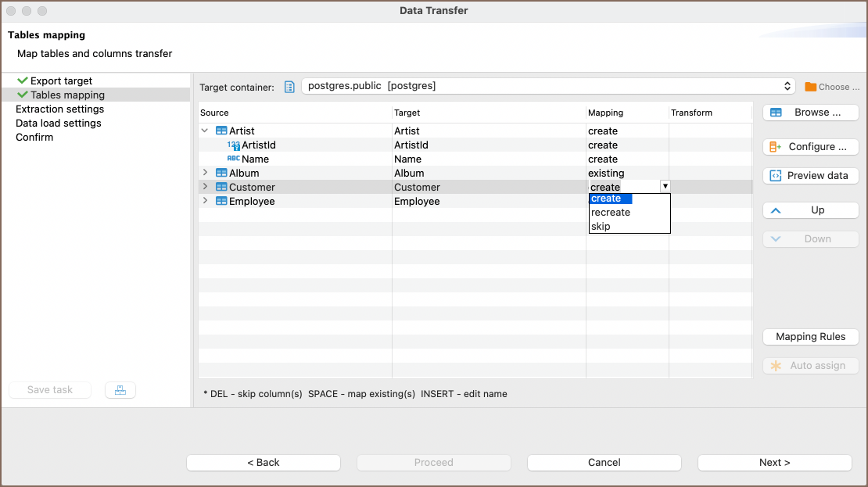Click the Name text column icon
The image size is (868, 487).
[x=233, y=159]
